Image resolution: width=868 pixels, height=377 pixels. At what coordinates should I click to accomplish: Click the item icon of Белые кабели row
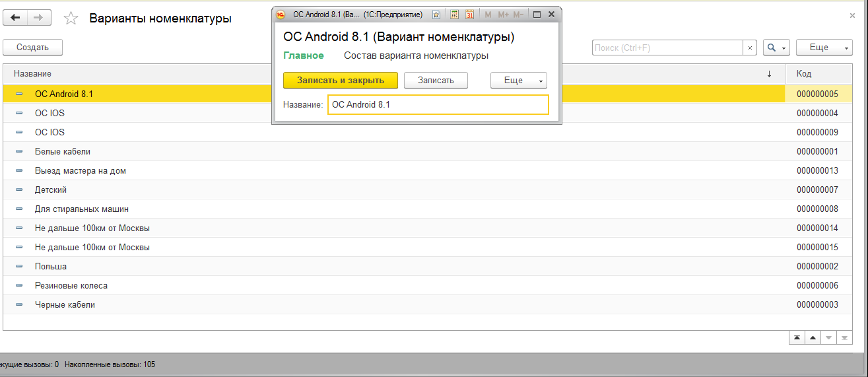(19, 151)
